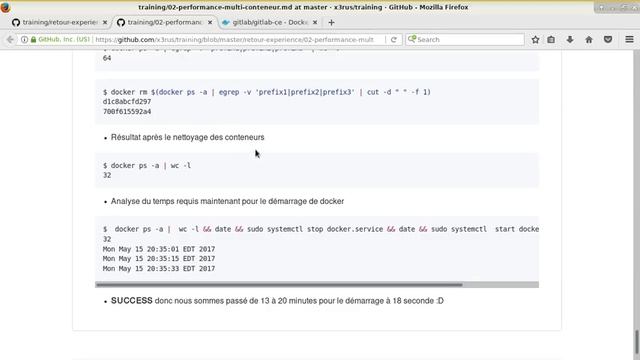Image resolution: width=640 pixels, height=360 pixels.
Task: Click the Firefox back arrow button
Action: [x=10, y=40]
